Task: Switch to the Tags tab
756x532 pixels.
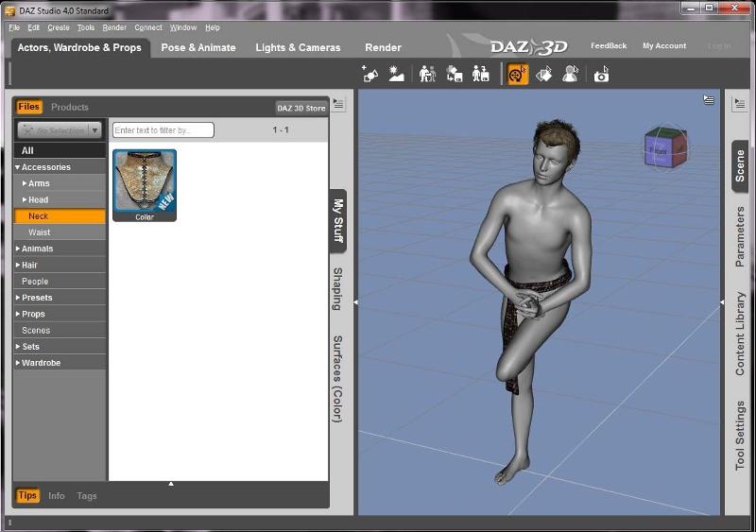Action: [87, 496]
